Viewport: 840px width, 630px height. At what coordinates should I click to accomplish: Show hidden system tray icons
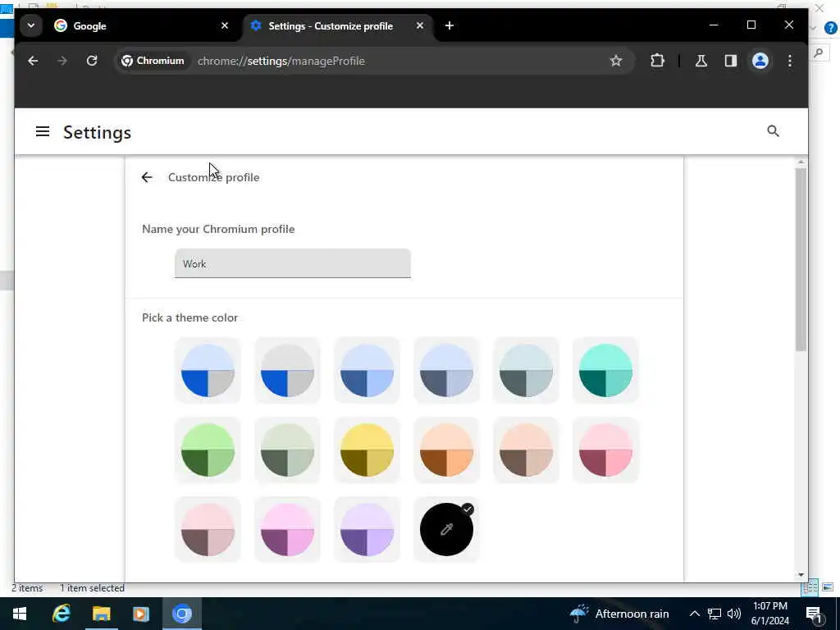click(694, 614)
